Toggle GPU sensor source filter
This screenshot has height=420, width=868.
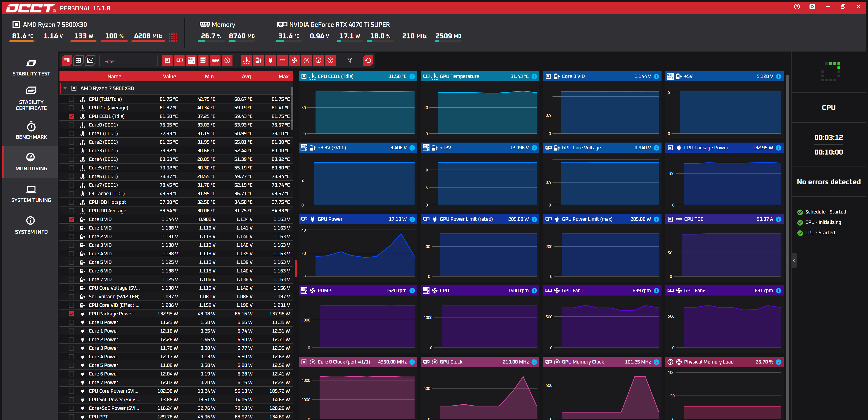(x=179, y=61)
